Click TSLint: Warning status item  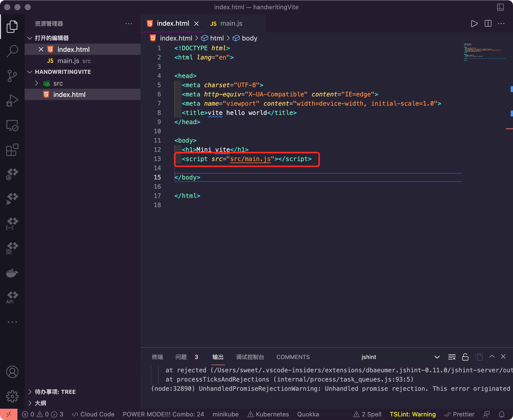click(x=413, y=414)
